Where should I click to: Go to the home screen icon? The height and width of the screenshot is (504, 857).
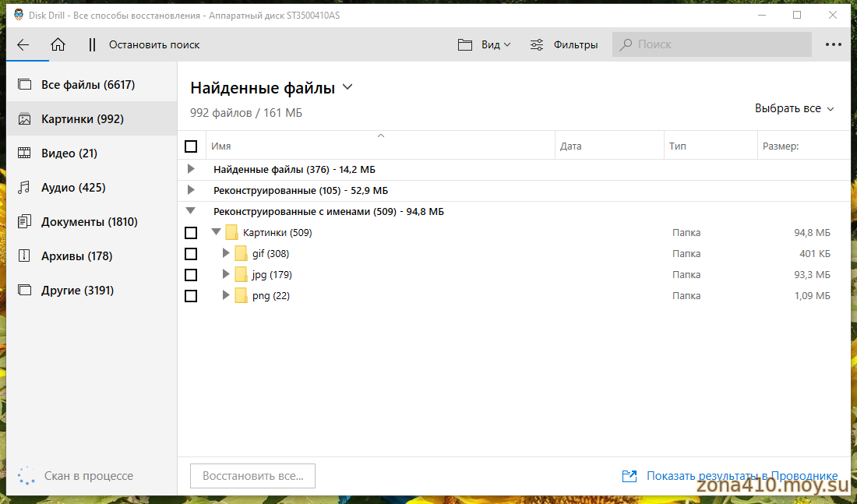[58, 45]
